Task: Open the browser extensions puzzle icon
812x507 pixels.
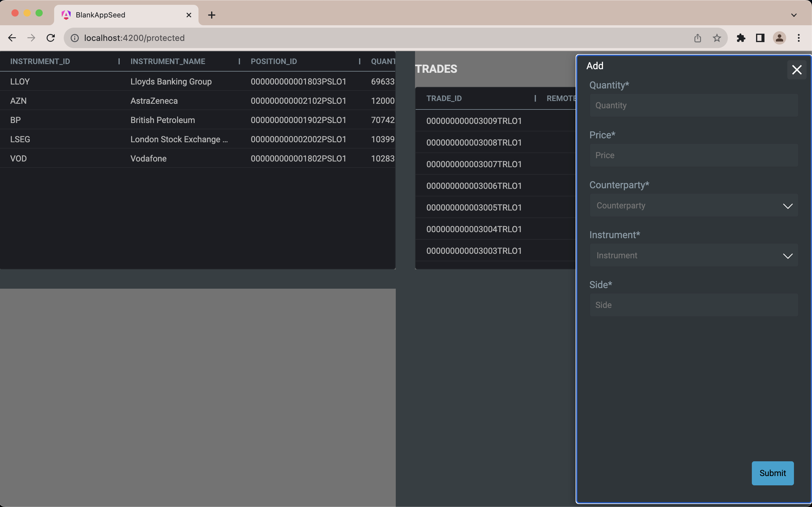Action: pyautogui.click(x=741, y=38)
